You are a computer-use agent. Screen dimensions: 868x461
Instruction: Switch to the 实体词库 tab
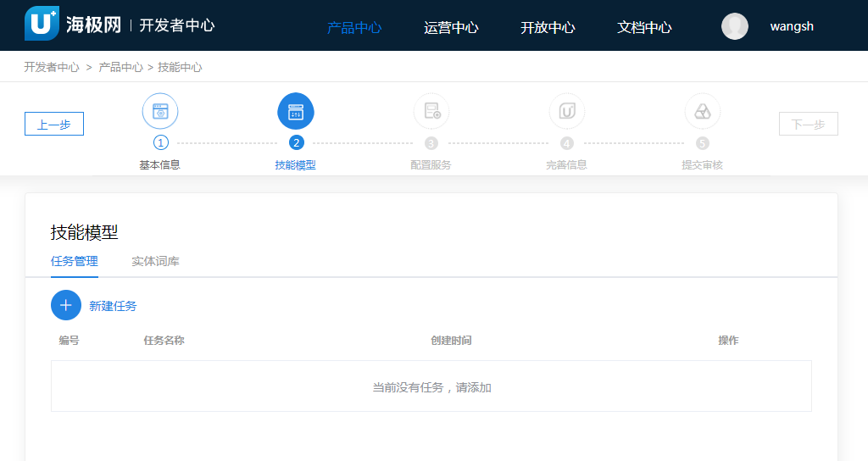tap(155, 261)
